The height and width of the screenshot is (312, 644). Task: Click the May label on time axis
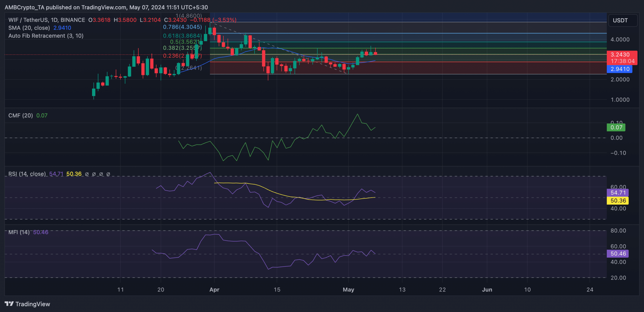tap(348, 290)
